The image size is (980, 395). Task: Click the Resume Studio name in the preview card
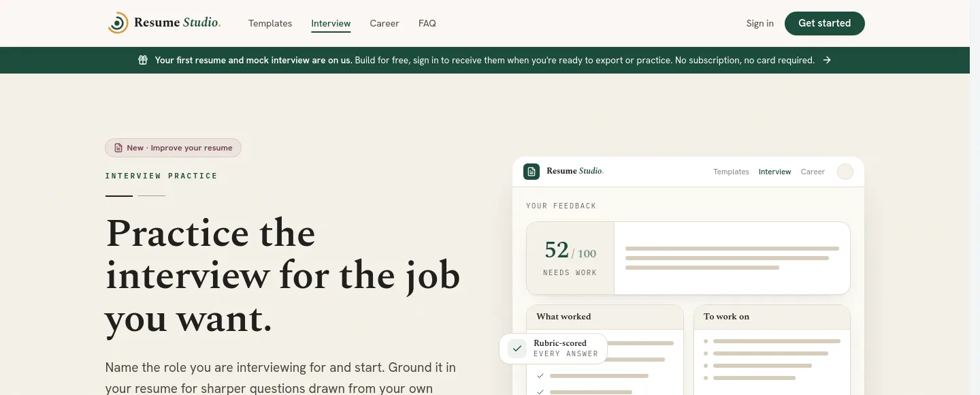[x=575, y=171]
